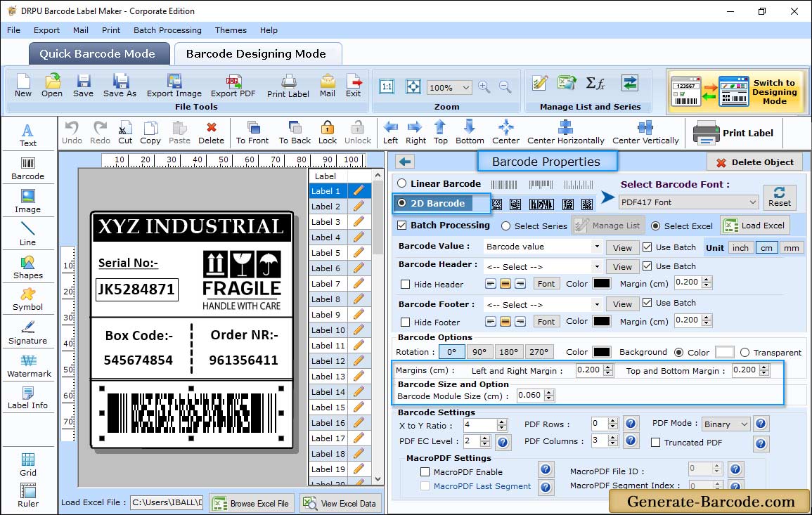
Task: Select the Signature tool
Action: pyautogui.click(x=28, y=333)
